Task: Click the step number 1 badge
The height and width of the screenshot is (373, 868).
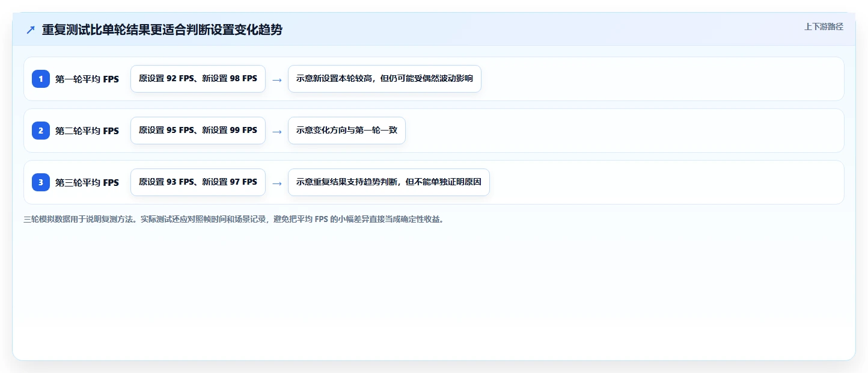Action: tap(41, 79)
